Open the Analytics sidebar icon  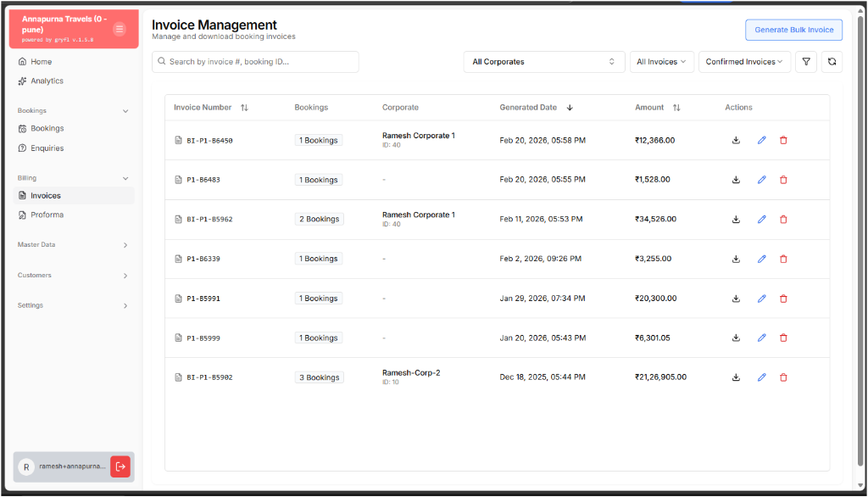point(24,81)
